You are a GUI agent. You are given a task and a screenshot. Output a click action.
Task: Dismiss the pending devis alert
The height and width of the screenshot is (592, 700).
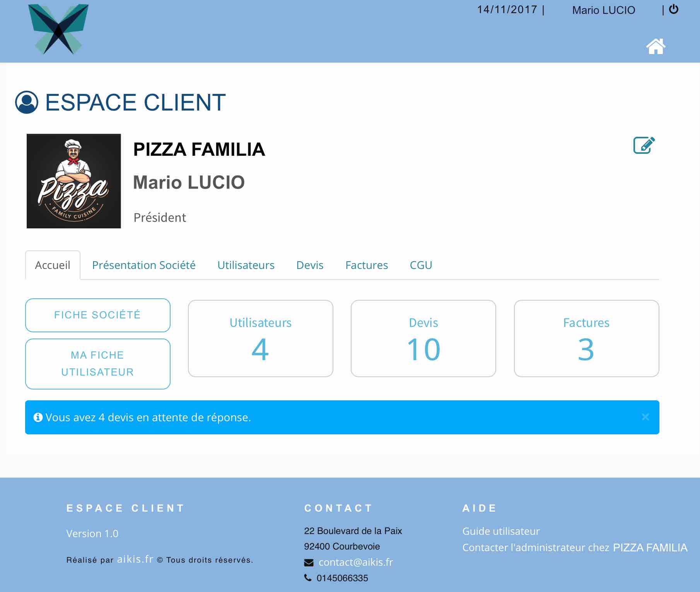point(645,417)
